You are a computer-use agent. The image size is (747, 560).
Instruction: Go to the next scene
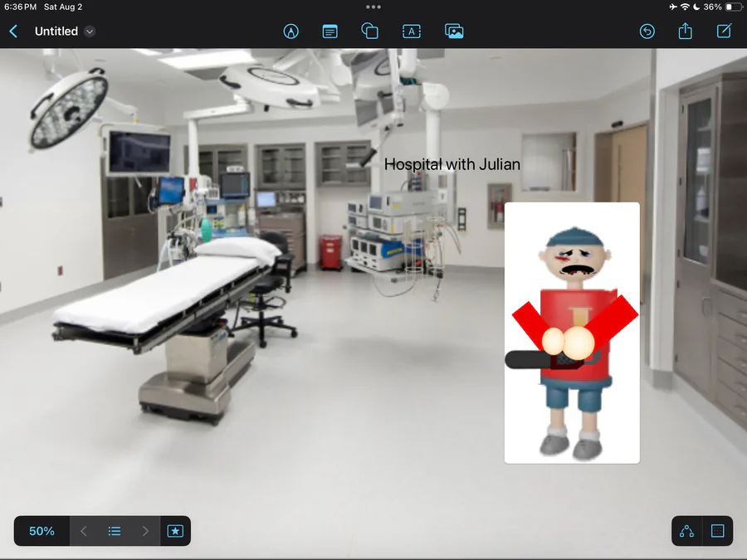(145, 531)
